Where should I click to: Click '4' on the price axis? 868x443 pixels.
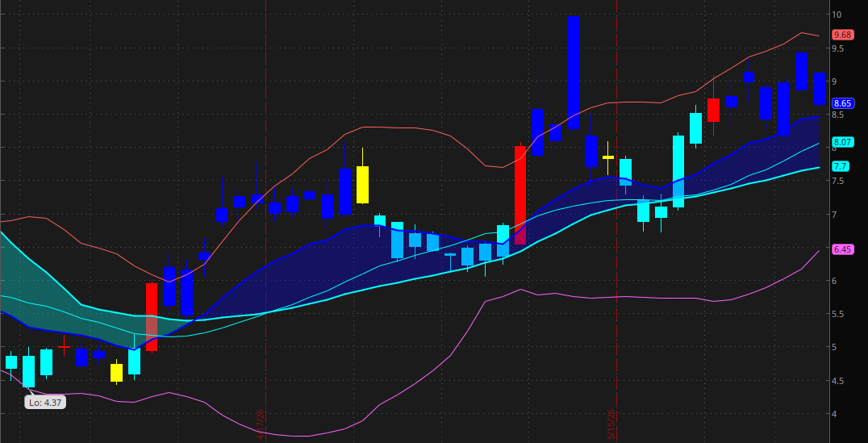835,414
